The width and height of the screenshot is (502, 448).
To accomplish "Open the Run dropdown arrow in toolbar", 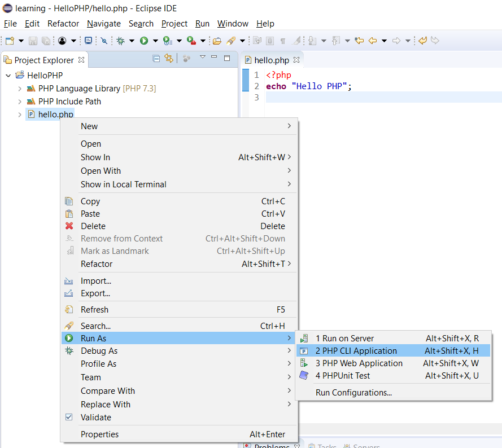I will 155,41.
